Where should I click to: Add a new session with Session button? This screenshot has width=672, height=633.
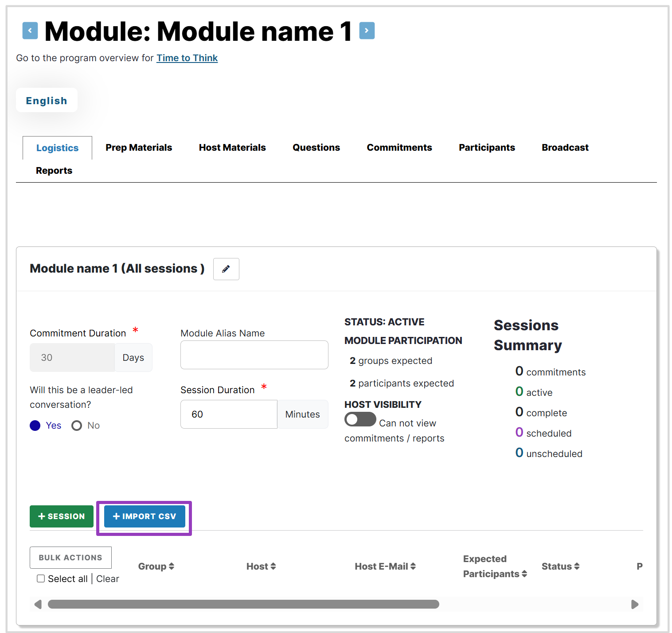click(62, 516)
